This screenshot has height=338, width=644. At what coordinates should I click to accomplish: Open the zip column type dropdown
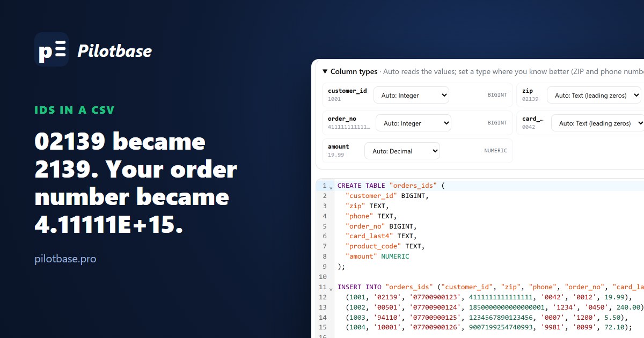(x=594, y=95)
